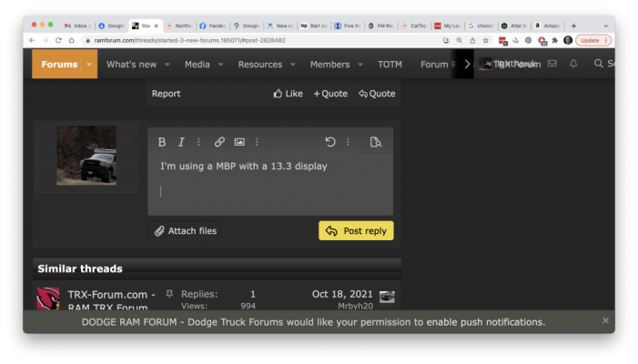Insert an image into the reply

(239, 142)
